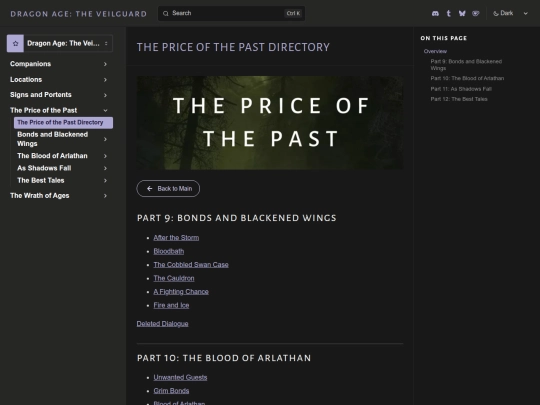
Task: Select Companions in the sidebar
Action: tap(31, 64)
